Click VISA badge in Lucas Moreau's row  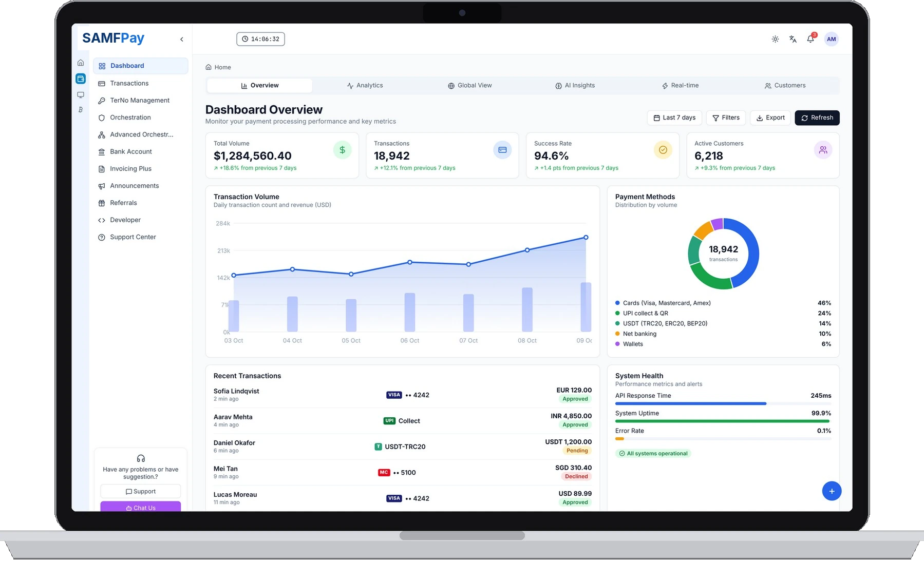point(394,498)
